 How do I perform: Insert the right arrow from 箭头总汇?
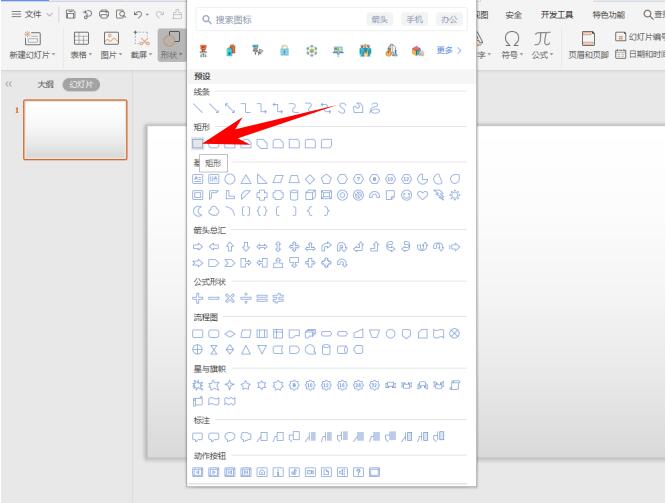tap(197, 246)
